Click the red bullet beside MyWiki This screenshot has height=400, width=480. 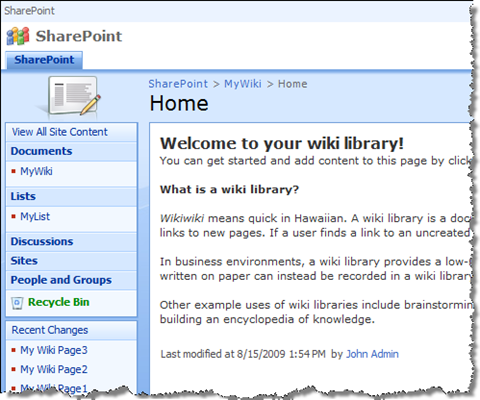pyautogui.click(x=13, y=171)
